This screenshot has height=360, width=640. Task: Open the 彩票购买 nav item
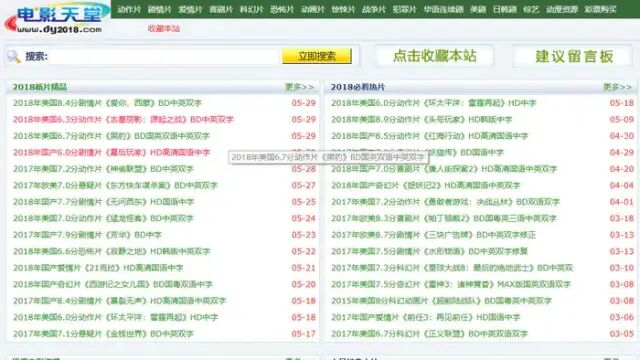click(x=600, y=9)
